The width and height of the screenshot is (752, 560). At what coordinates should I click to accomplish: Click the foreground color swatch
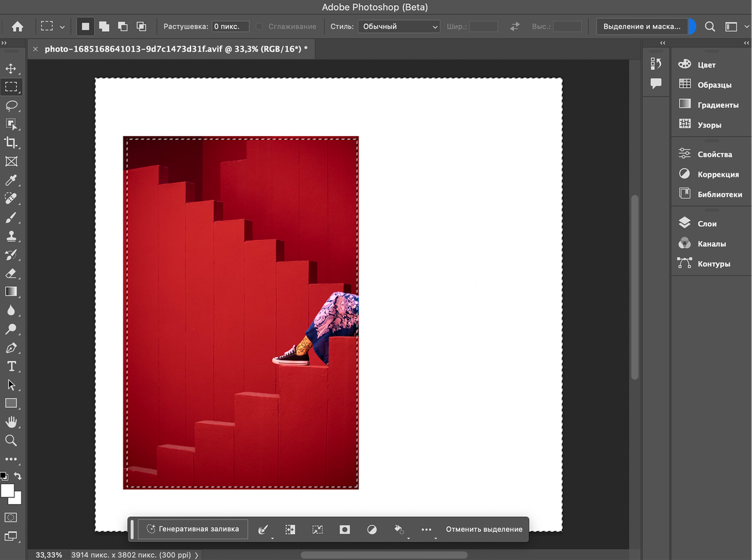point(7,490)
